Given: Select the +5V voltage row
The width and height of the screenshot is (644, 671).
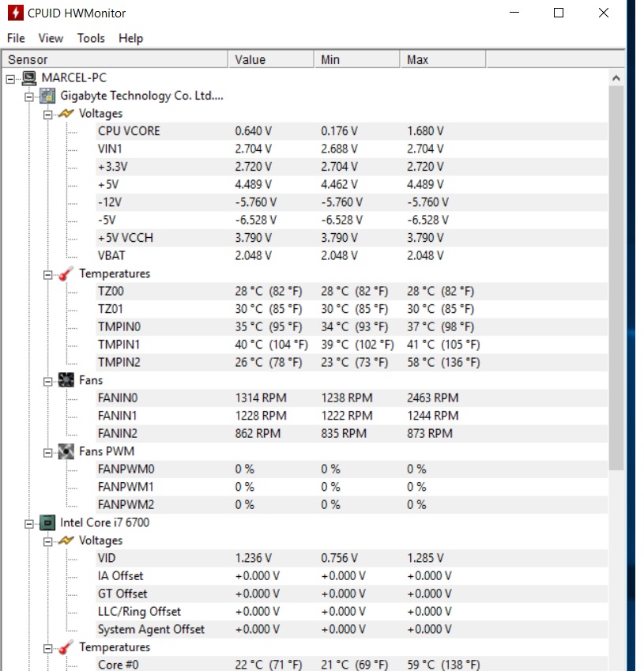Looking at the screenshot, I should (x=352, y=185).
